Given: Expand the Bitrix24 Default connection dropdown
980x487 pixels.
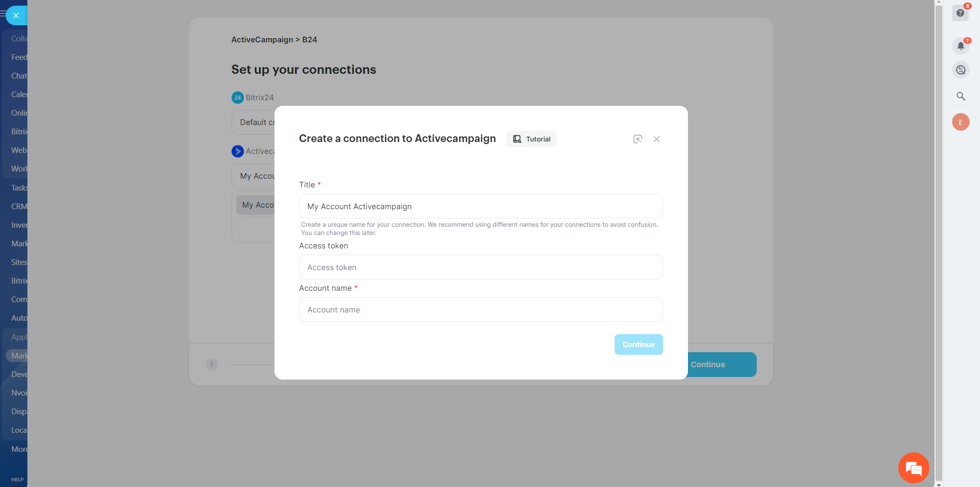Looking at the screenshot, I should (x=253, y=122).
